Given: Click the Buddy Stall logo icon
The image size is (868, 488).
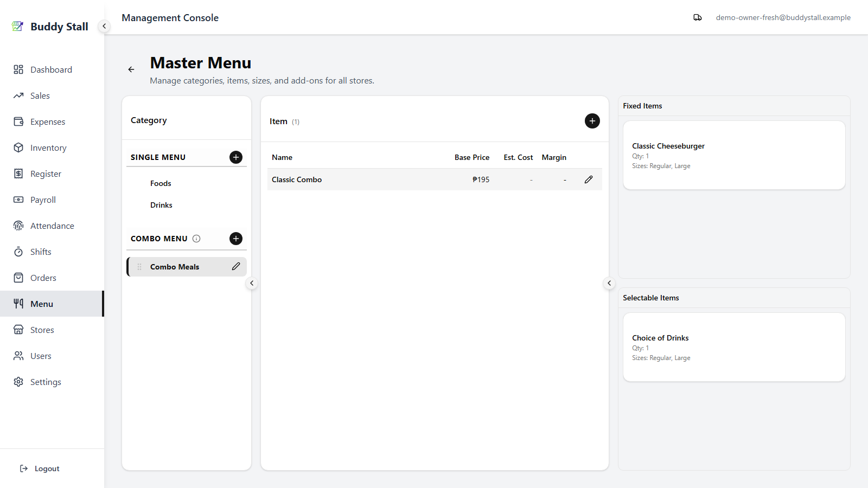Looking at the screenshot, I should (17, 26).
